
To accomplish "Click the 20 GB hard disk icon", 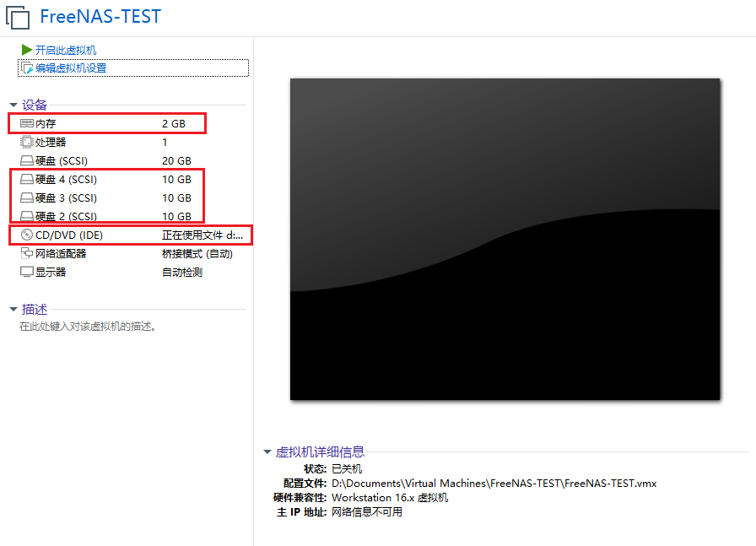I will [x=26, y=160].
